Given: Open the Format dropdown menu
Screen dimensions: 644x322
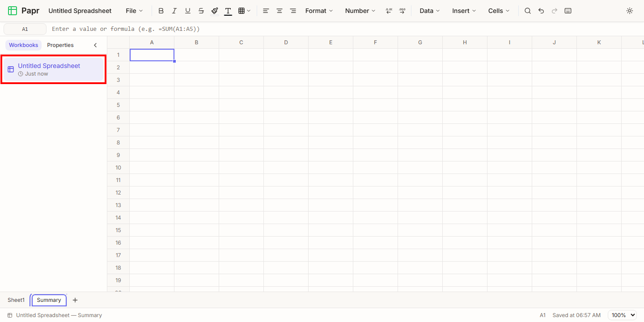Looking at the screenshot, I should pyautogui.click(x=319, y=11).
